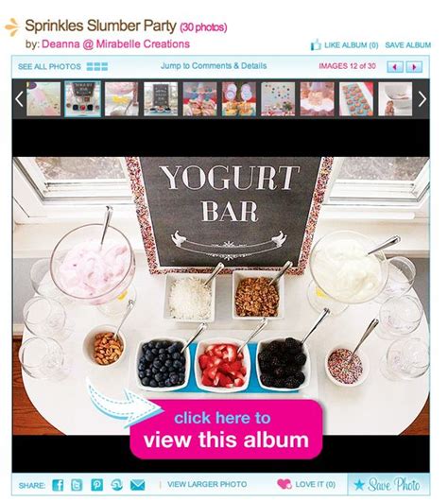Click Jump to Comments & Details link
This screenshot has height=501, width=448.
214,66
